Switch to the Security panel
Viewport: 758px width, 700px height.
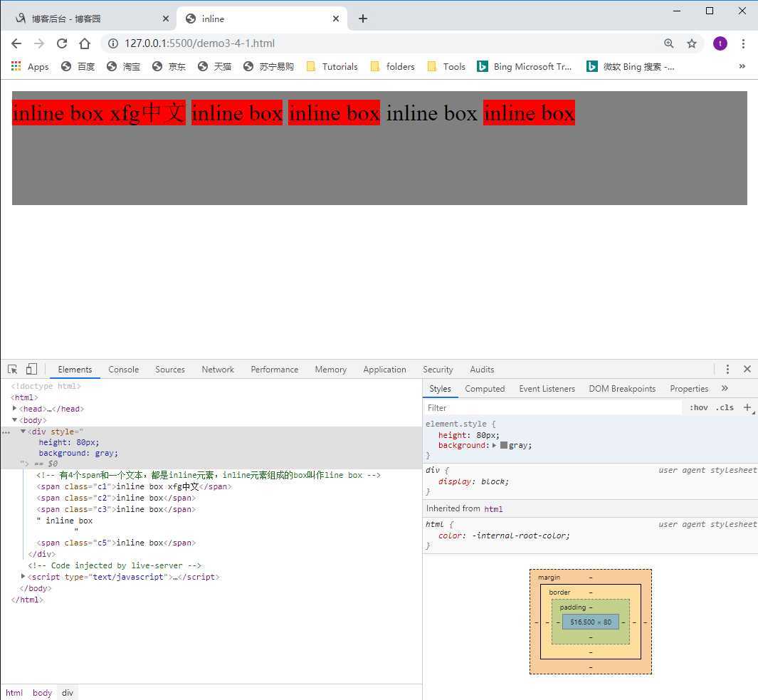coord(438,370)
